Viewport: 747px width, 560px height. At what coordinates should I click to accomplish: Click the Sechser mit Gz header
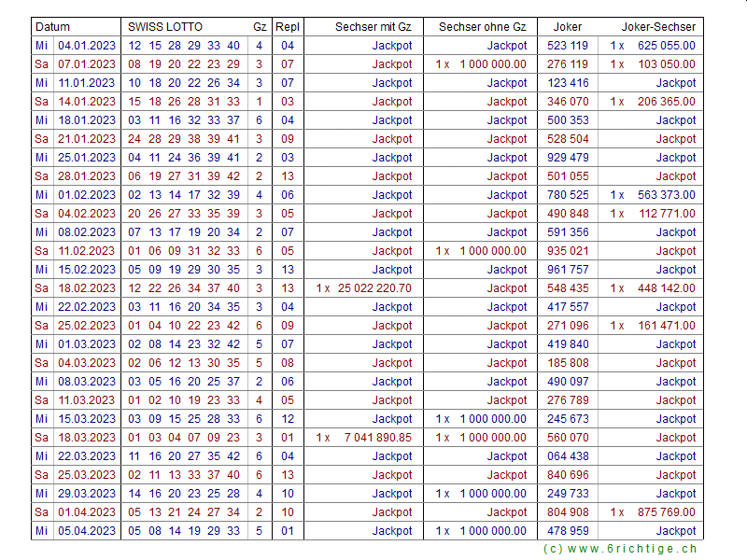click(373, 27)
